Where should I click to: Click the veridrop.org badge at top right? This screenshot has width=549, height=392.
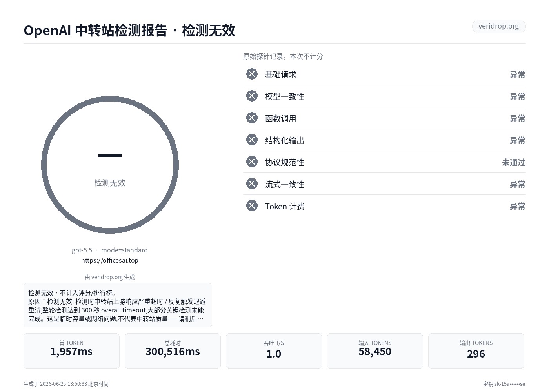click(x=498, y=26)
